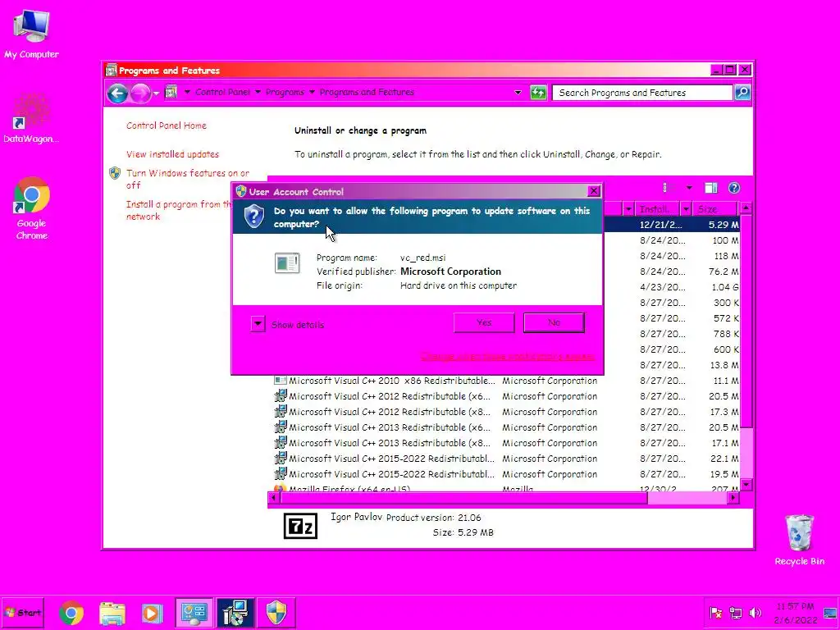Open the filter dropdown left of Size header
840x630 pixels.
pyautogui.click(x=686, y=209)
